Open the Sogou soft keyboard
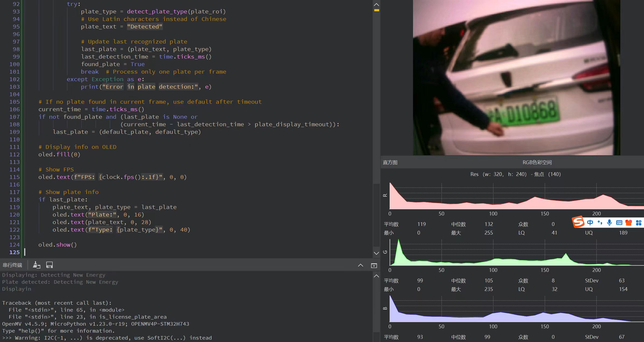This screenshot has height=342, width=644. pyautogui.click(x=619, y=222)
